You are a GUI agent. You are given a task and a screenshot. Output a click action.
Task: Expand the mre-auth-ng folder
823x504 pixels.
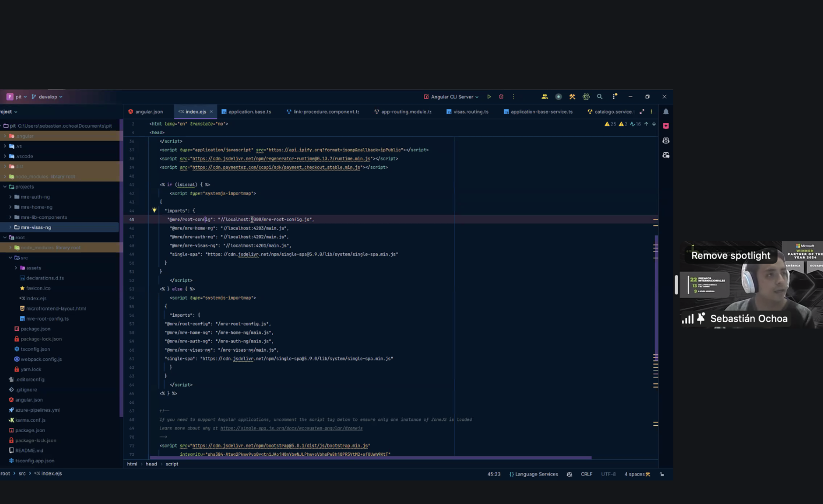click(10, 197)
